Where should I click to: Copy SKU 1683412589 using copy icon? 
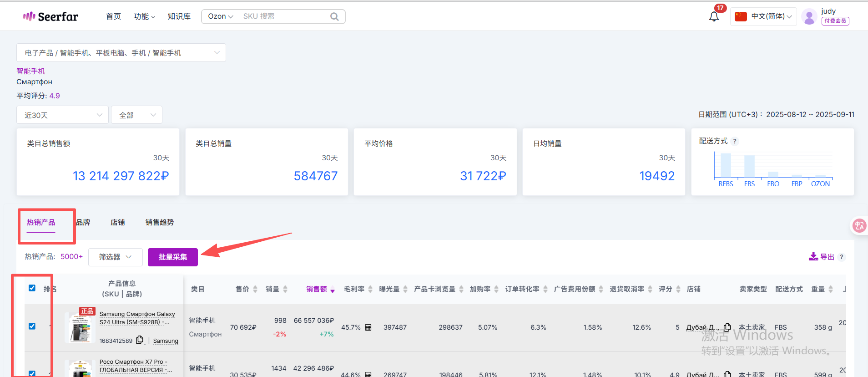[140, 340]
